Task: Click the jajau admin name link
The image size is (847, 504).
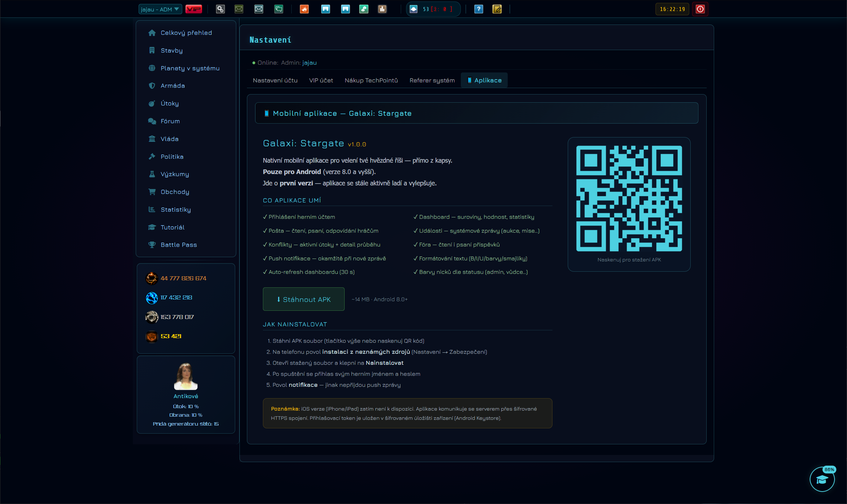Action: point(309,63)
